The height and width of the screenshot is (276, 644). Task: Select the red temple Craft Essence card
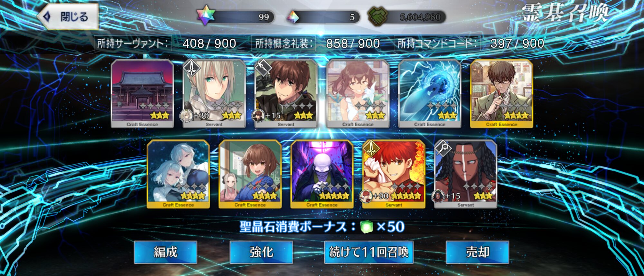coord(142,94)
